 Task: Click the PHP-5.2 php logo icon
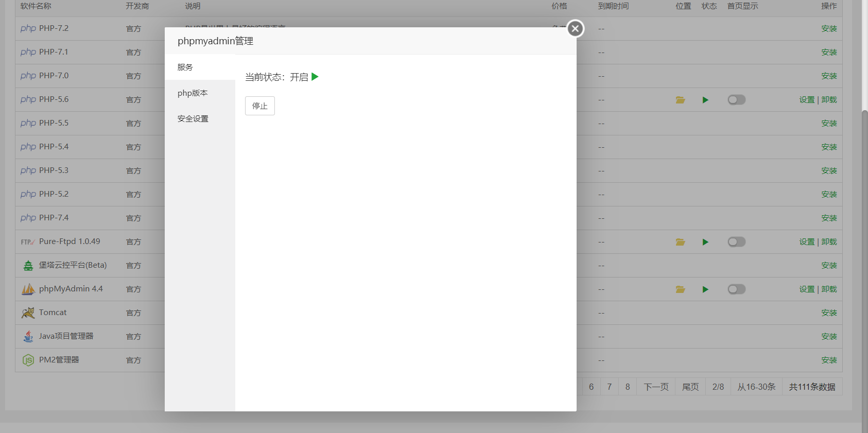coord(28,194)
